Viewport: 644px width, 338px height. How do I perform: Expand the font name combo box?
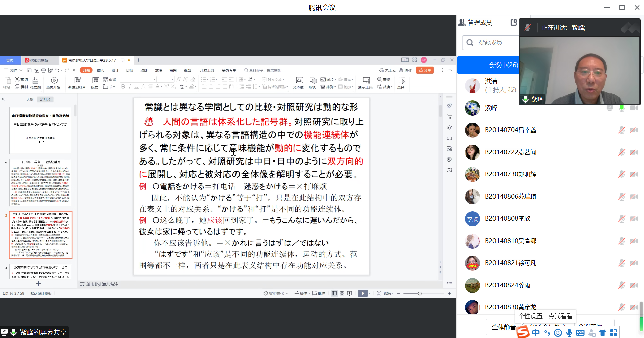155,80
